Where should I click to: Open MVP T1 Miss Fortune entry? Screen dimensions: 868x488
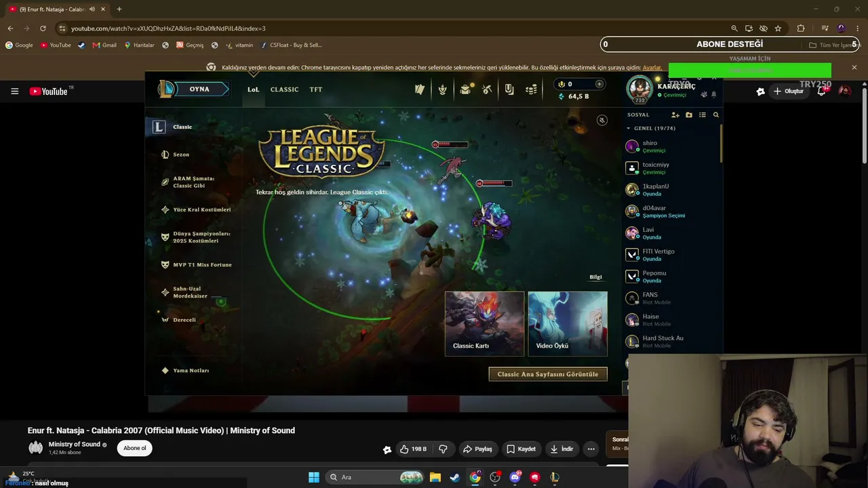pos(202,265)
